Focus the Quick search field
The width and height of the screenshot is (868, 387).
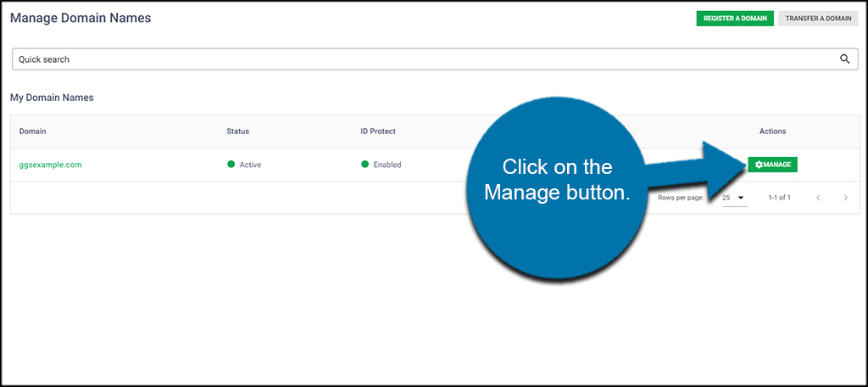point(434,59)
